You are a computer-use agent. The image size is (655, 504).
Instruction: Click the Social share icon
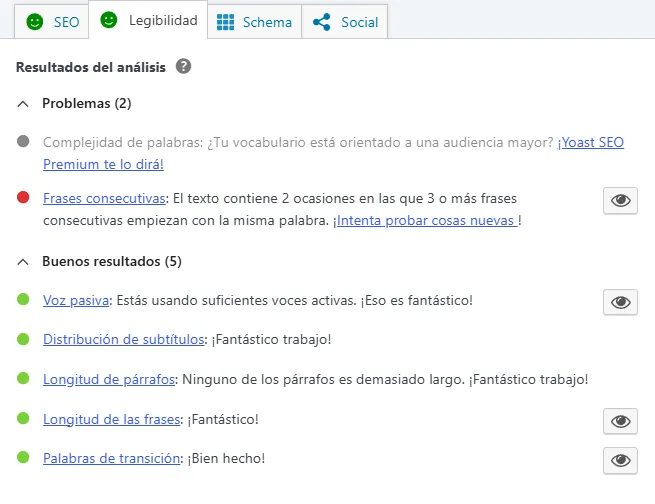click(322, 22)
